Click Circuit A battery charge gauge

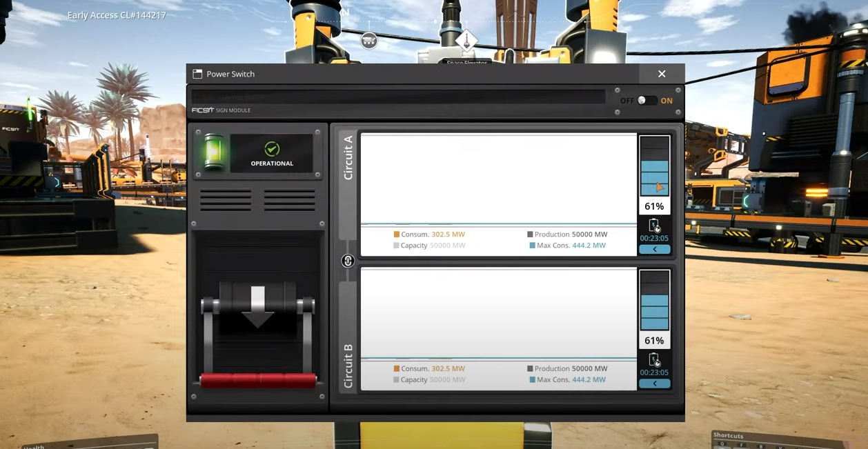(x=654, y=166)
